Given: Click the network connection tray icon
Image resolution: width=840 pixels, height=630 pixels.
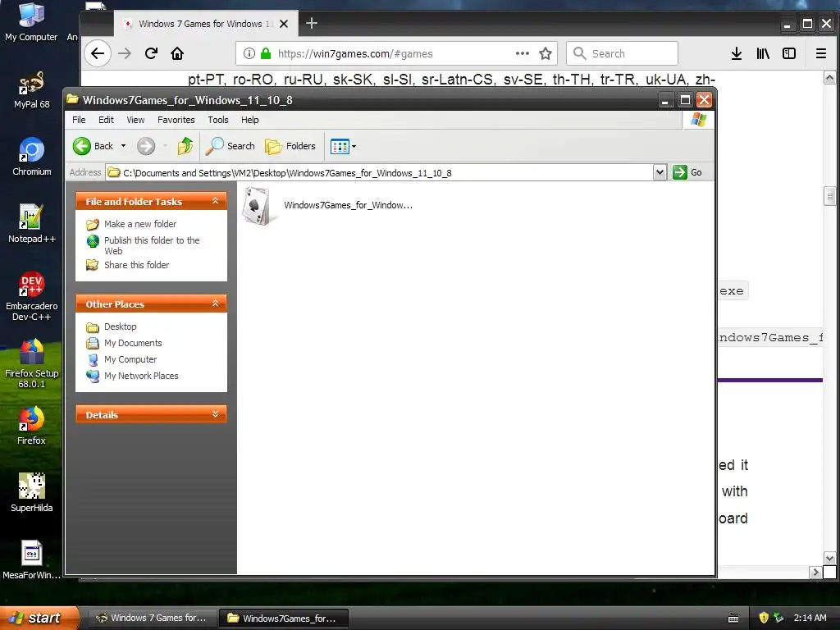Looking at the screenshot, I should point(778,618).
